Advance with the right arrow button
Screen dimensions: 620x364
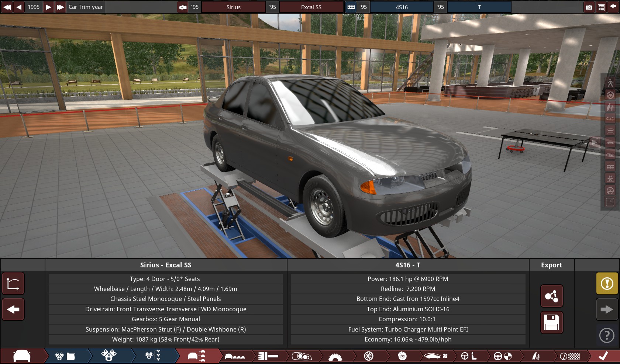click(607, 309)
